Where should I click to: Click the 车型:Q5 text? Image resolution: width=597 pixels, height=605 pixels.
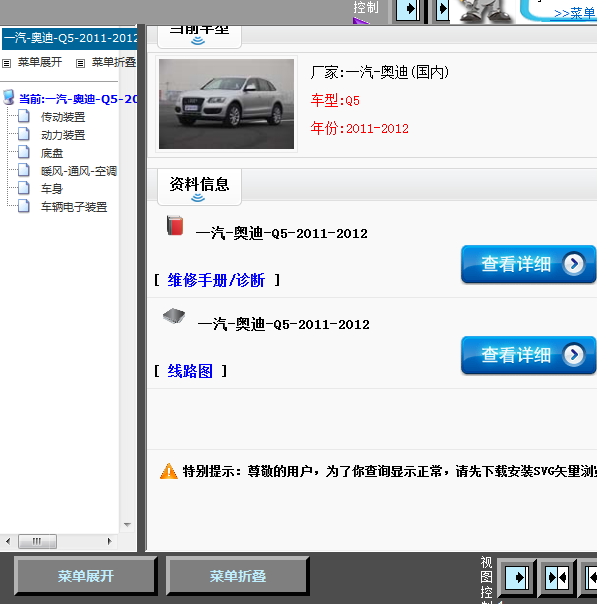335,101
